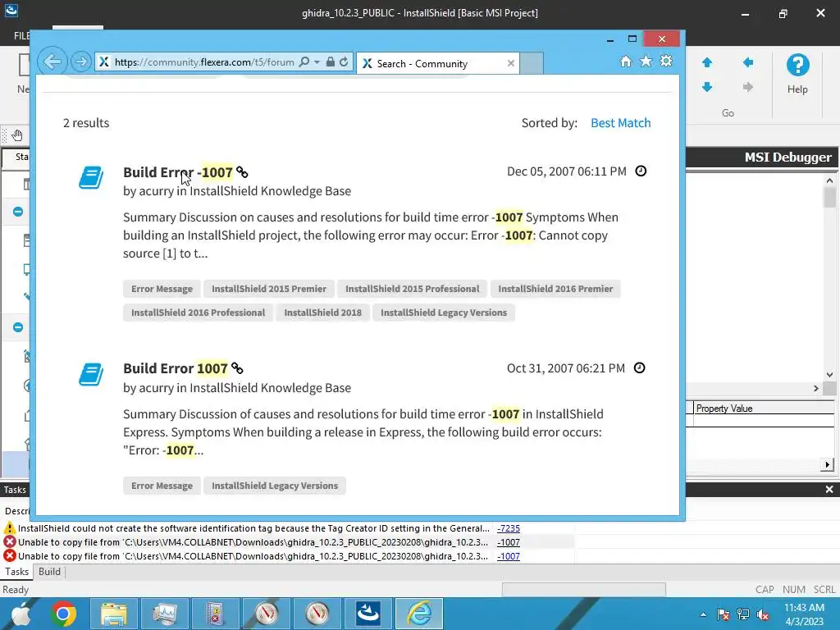Image resolution: width=840 pixels, height=630 pixels.
Task: Close the Search - Community tab
Action: [x=510, y=64]
